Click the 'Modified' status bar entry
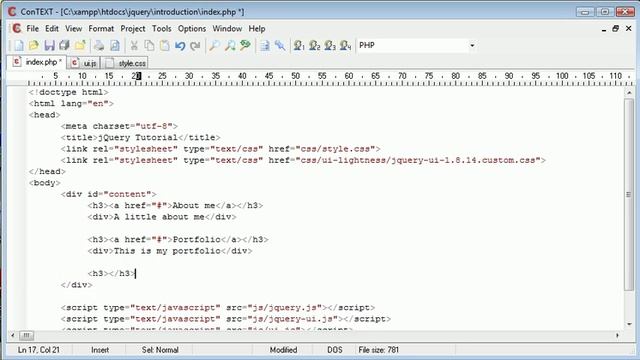Image resolution: width=640 pixels, height=360 pixels. coord(283,350)
